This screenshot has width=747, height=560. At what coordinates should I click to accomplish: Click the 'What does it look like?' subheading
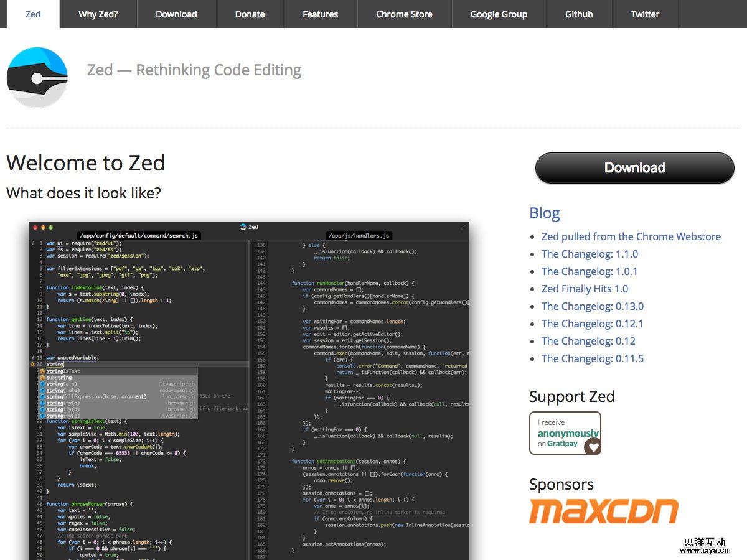(x=83, y=193)
